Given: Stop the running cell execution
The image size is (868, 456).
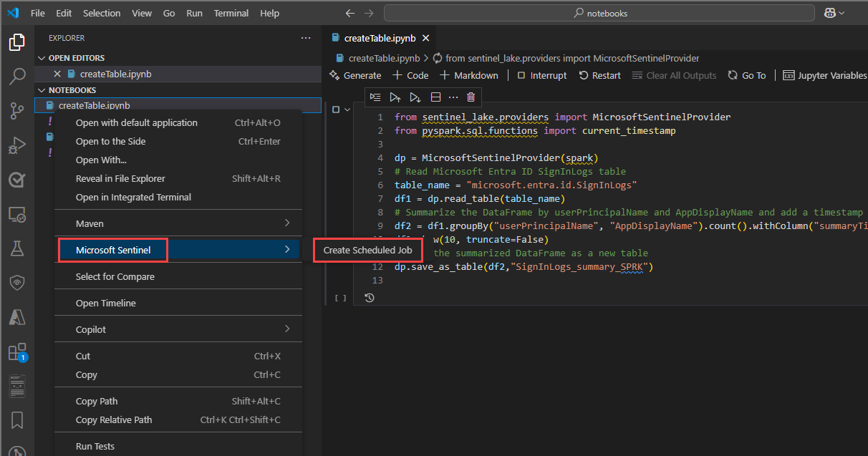Looking at the screenshot, I should [x=336, y=110].
